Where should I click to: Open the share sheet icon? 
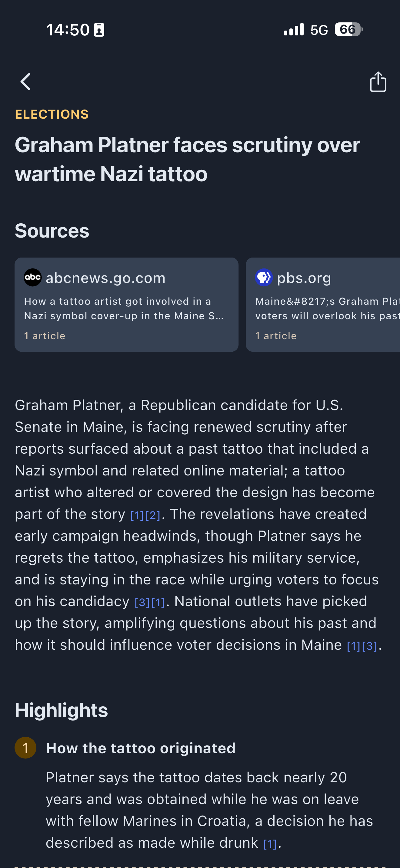[x=378, y=82]
